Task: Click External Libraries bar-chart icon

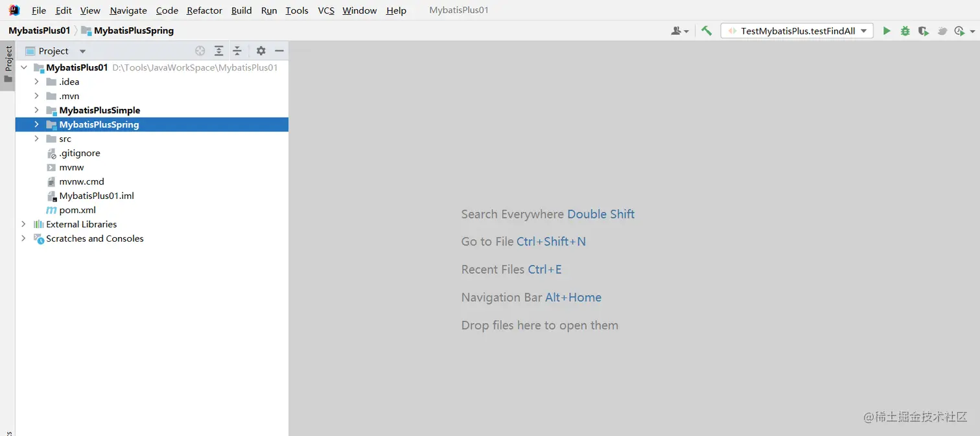Action: point(38,224)
